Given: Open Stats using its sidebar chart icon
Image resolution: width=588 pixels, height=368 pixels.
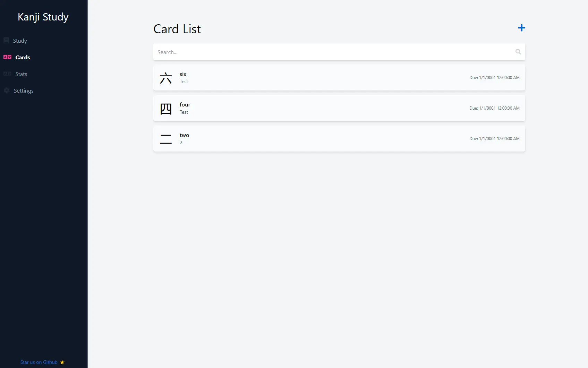Looking at the screenshot, I should (7, 74).
